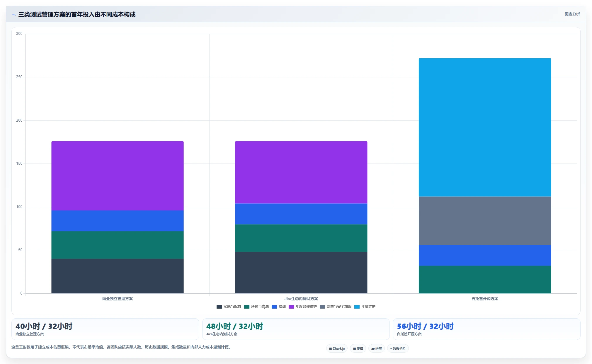Select the 表格 tag

pyautogui.click(x=358, y=348)
